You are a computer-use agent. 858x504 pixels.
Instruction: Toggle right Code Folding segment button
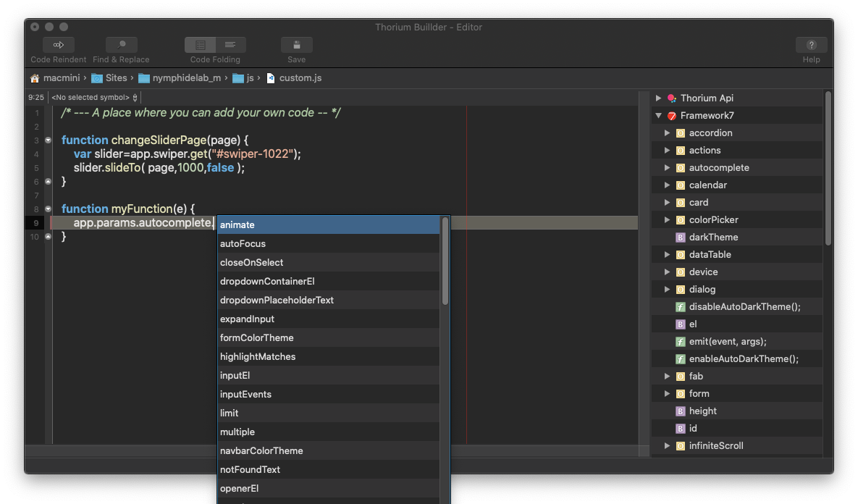(230, 45)
